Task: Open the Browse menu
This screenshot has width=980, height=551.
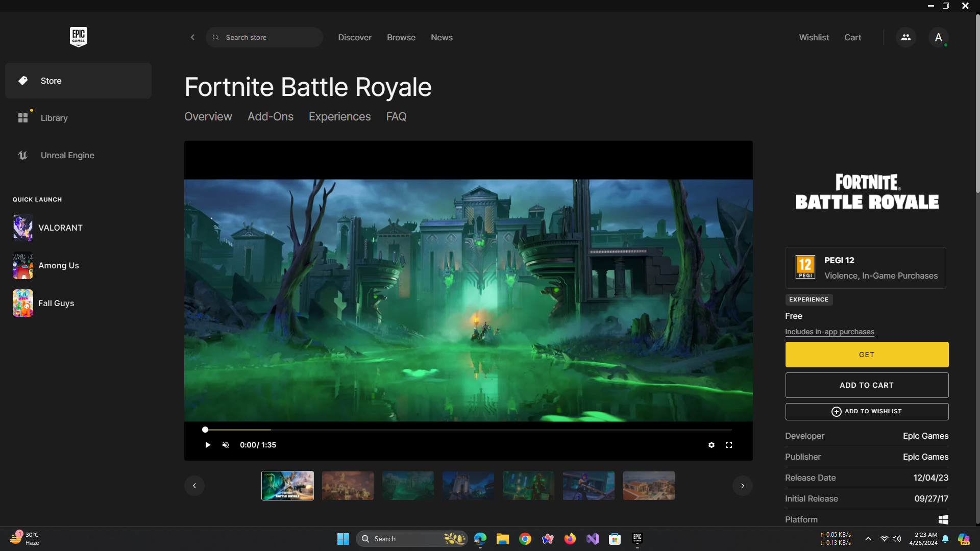Action: click(401, 37)
